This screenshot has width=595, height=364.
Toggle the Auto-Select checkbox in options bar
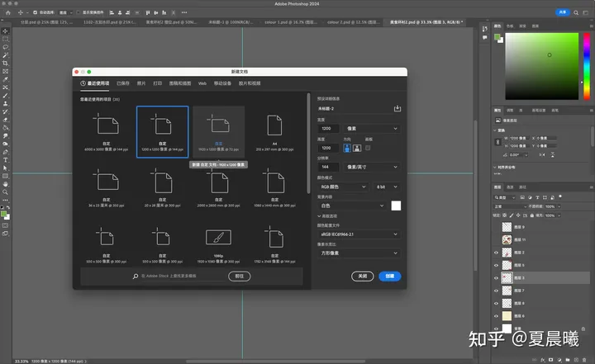[x=36, y=12]
